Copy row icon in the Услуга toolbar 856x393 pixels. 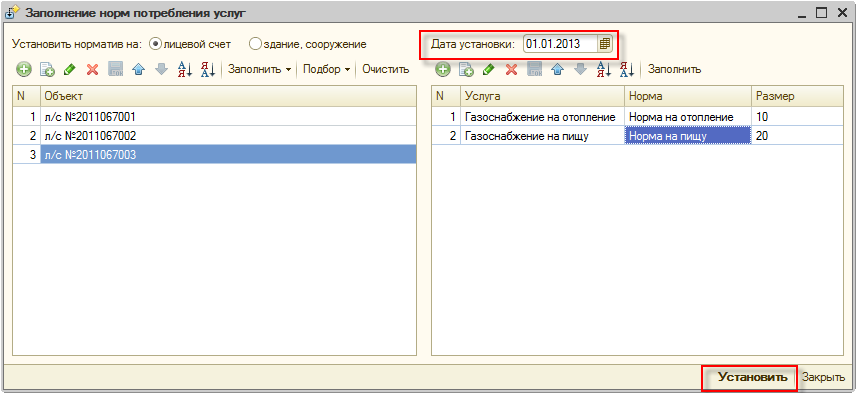(466, 69)
